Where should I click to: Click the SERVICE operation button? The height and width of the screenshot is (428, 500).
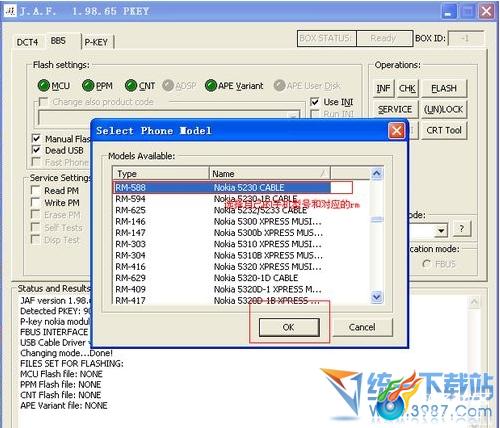(x=395, y=109)
